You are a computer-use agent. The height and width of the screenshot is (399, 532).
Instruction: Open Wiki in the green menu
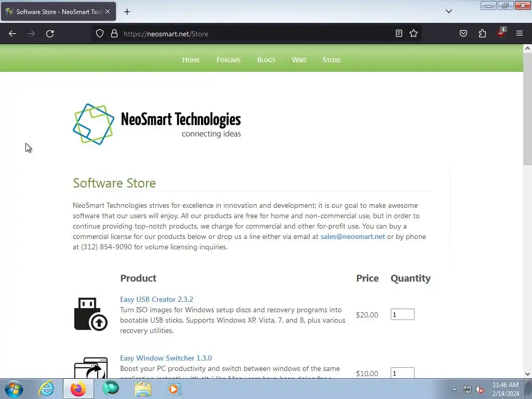coord(299,60)
